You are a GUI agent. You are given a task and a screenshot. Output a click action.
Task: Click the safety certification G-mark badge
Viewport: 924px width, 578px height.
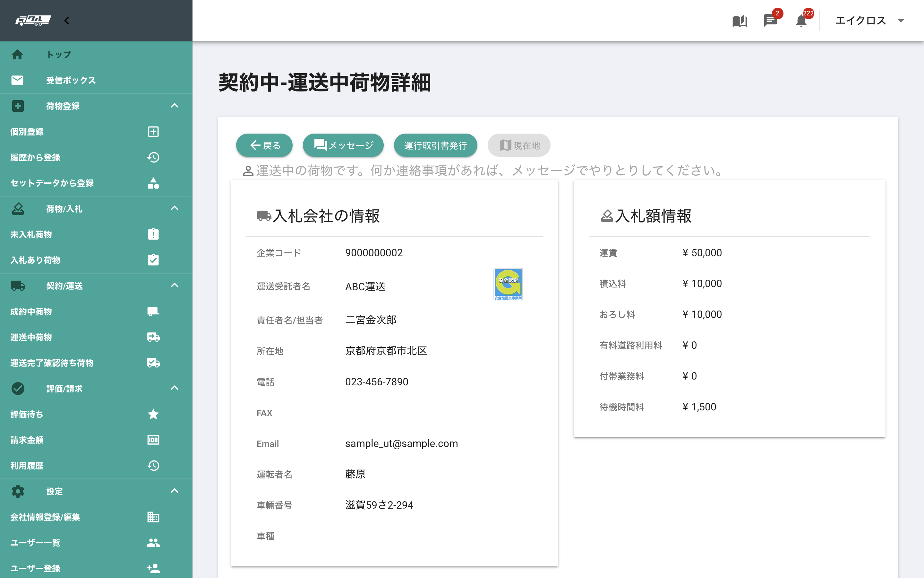click(x=508, y=284)
